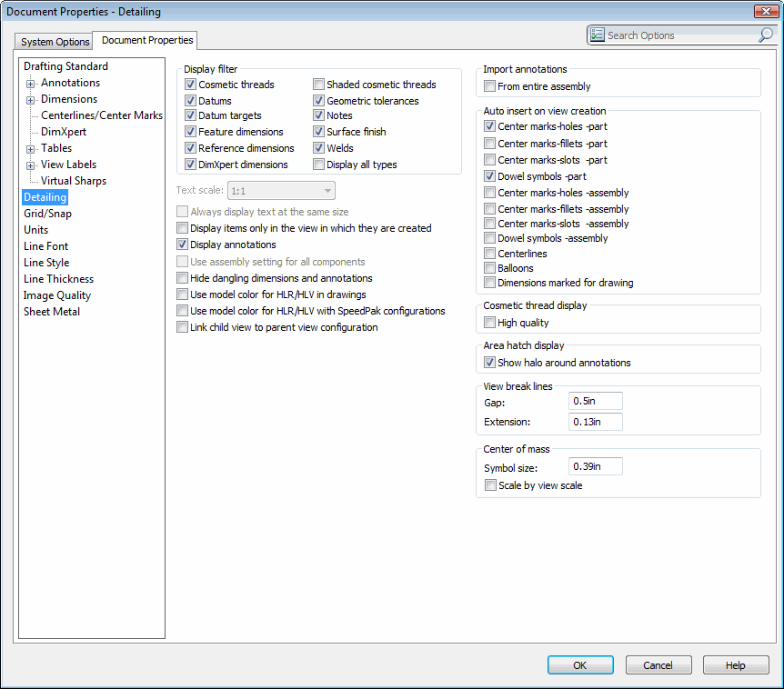Click the Search Options list icon

pyautogui.click(x=597, y=35)
